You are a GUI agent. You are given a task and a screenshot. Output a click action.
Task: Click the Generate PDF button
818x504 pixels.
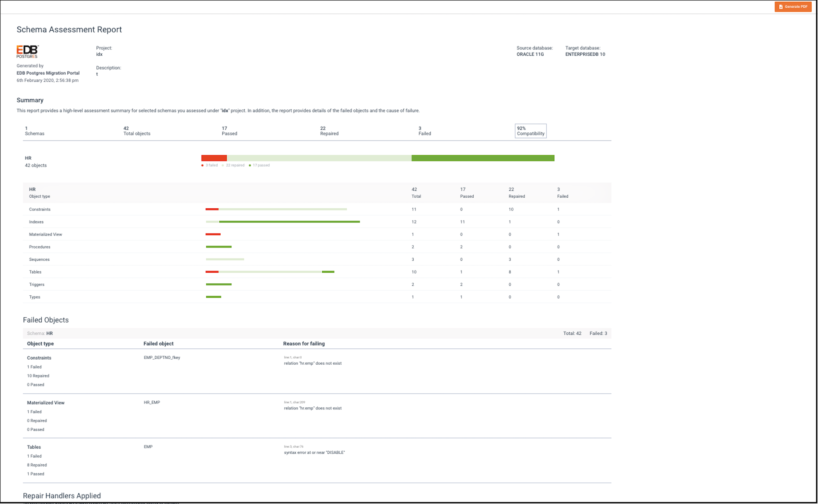793,7
